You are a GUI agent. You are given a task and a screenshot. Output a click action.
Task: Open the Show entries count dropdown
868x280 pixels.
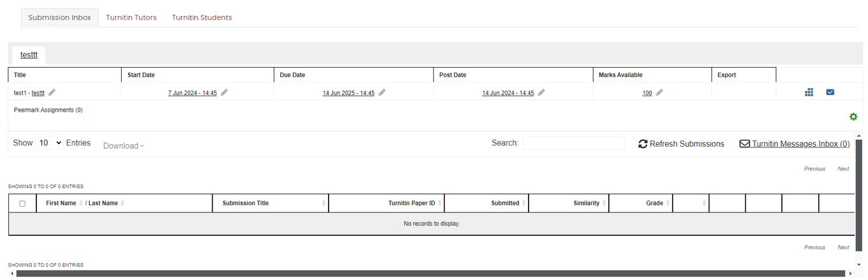[x=50, y=143]
